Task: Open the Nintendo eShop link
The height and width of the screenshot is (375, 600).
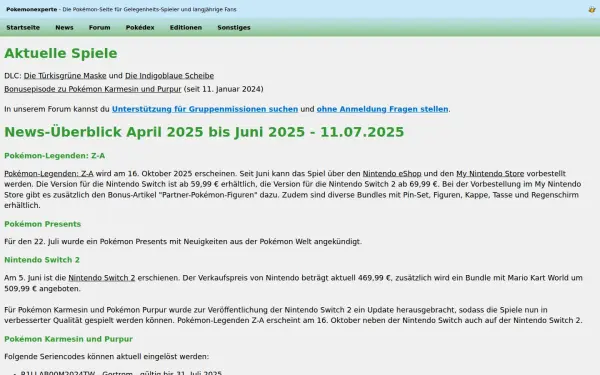Action: (x=392, y=174)
